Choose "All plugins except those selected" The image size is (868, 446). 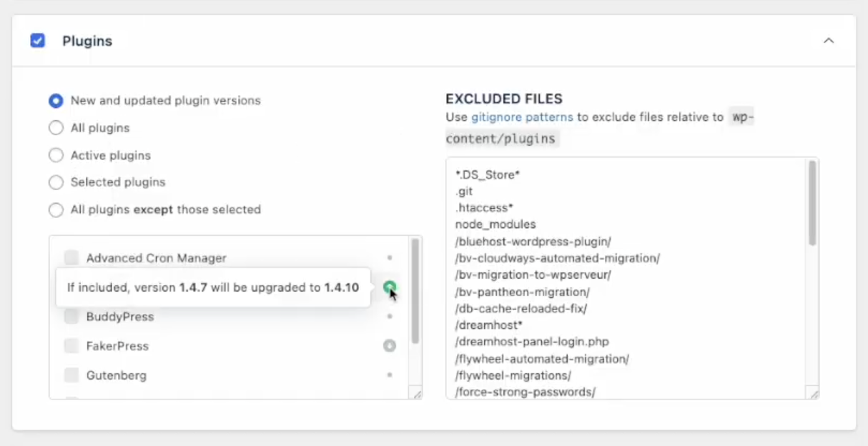pos(56,210)
